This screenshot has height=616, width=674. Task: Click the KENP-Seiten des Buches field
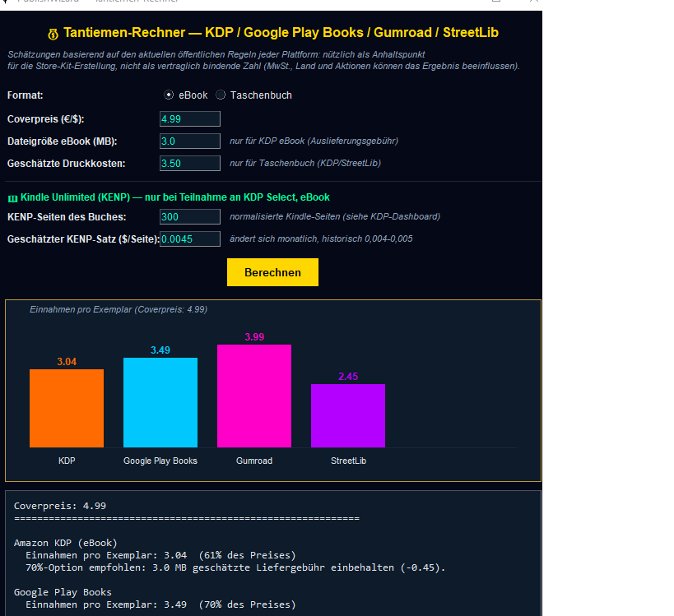click(x=190, y=217)
